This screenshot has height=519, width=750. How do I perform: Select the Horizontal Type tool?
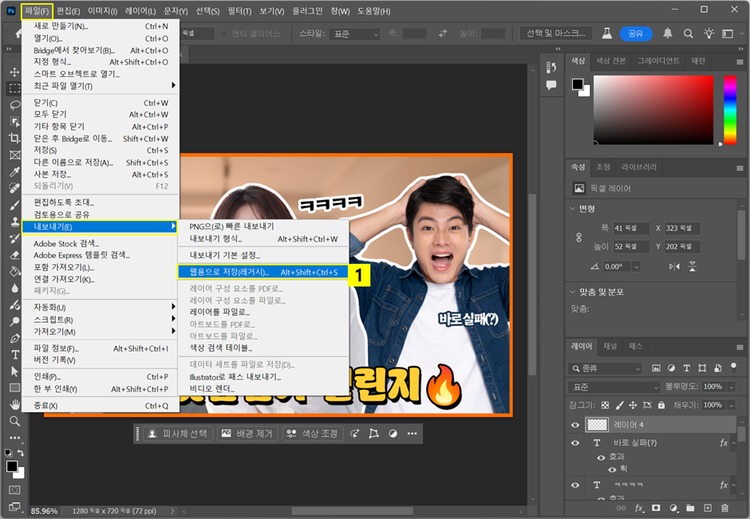[14, 354]
